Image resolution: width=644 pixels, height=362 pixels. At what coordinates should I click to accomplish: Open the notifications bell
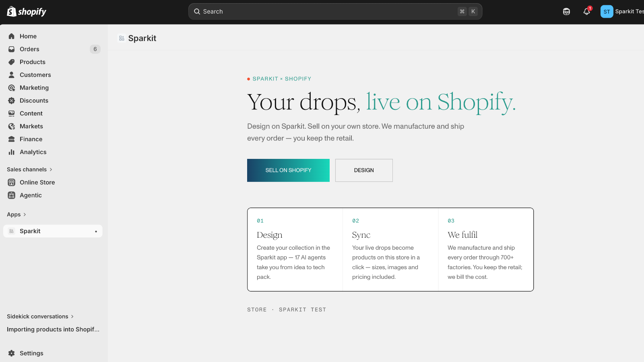coord(587,12)
